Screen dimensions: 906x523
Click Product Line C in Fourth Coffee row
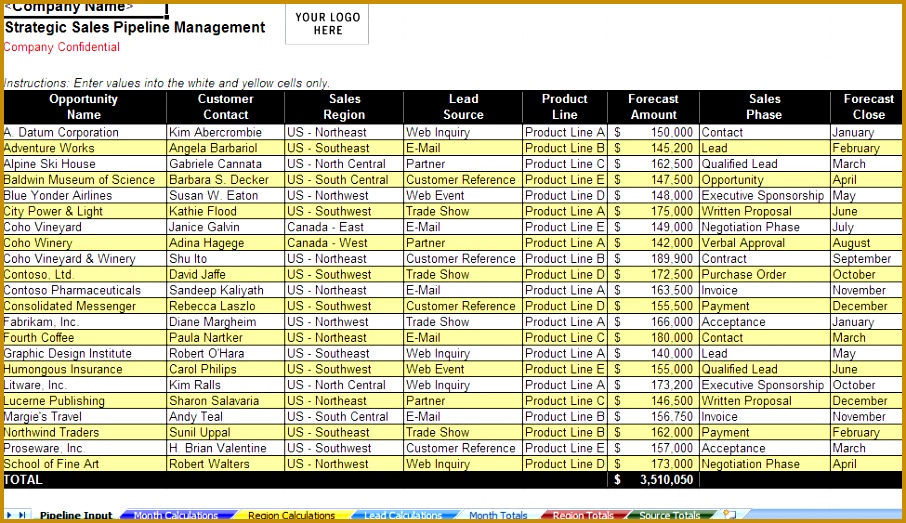565,337
